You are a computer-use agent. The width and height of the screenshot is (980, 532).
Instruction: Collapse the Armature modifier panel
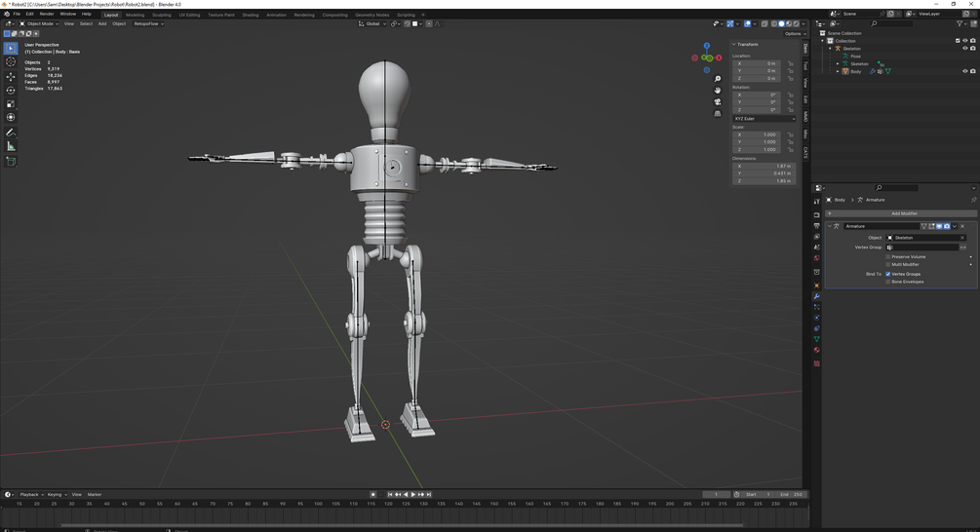(830, 226)
